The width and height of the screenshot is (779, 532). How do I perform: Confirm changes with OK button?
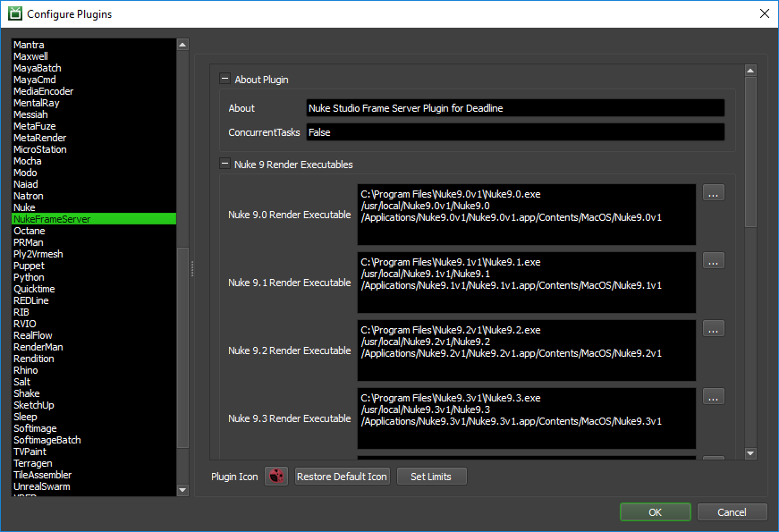[x=655, y=512]
